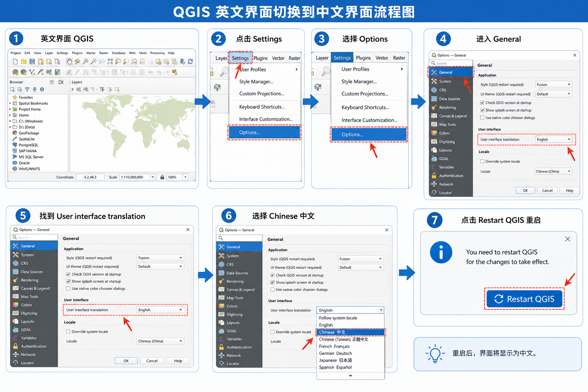Click OK in step 4 Options dialog

coord(525,190)
